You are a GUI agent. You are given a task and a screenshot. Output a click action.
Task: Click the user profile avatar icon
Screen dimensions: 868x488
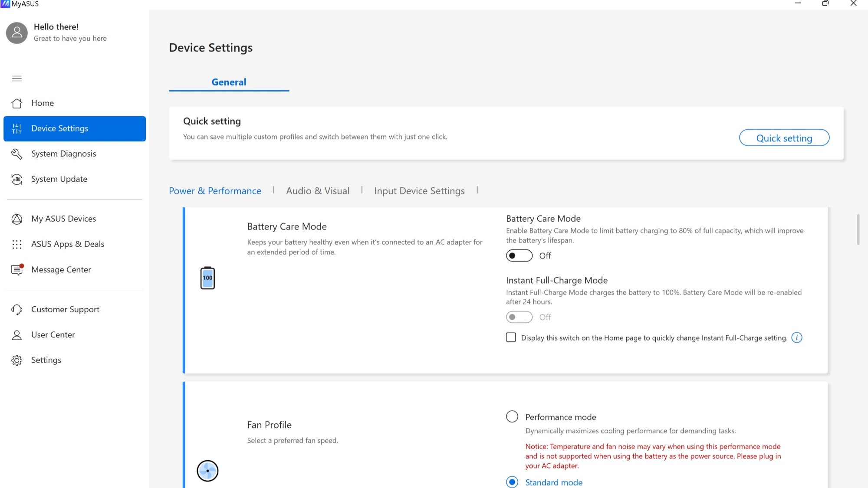[17, 33]
